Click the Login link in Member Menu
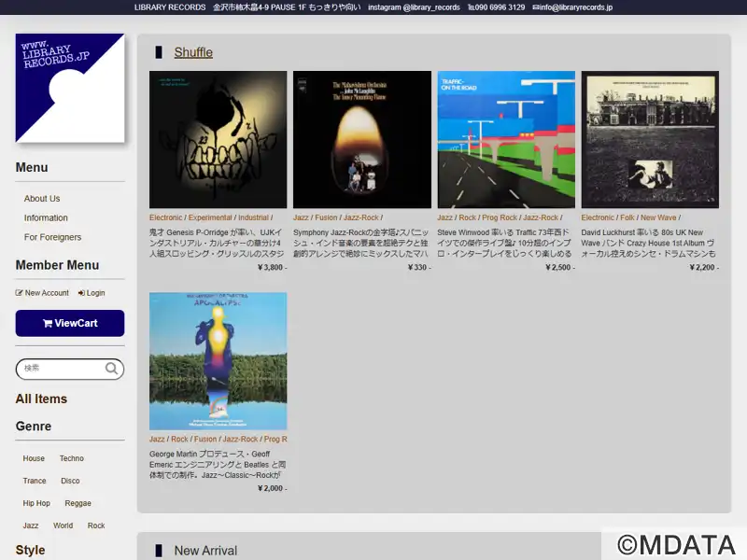 point(92,293)
